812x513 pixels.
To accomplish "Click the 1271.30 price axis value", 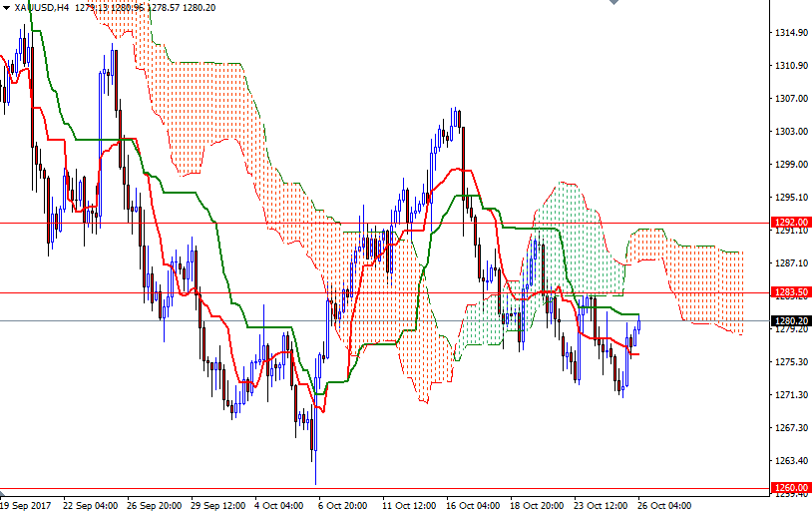I will point(791,395).
